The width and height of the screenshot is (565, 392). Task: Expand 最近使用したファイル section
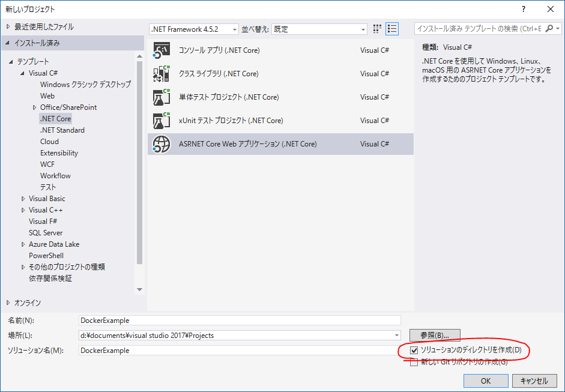(8, 26)
